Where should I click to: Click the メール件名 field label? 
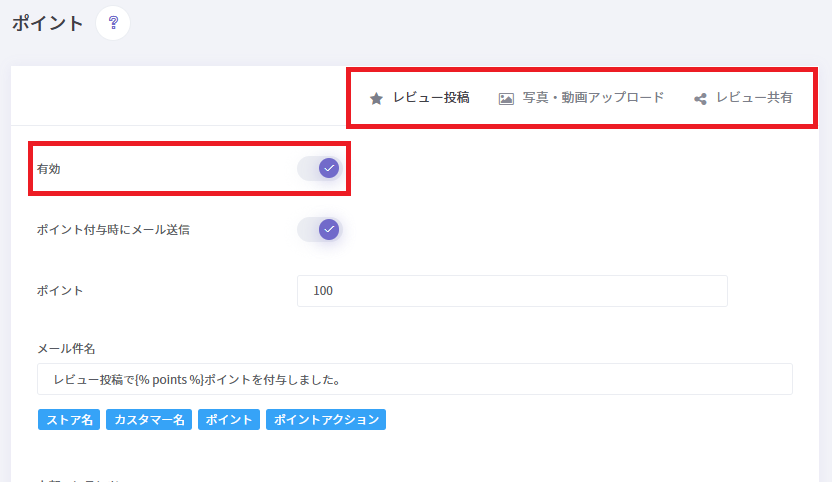pos(65,348)
